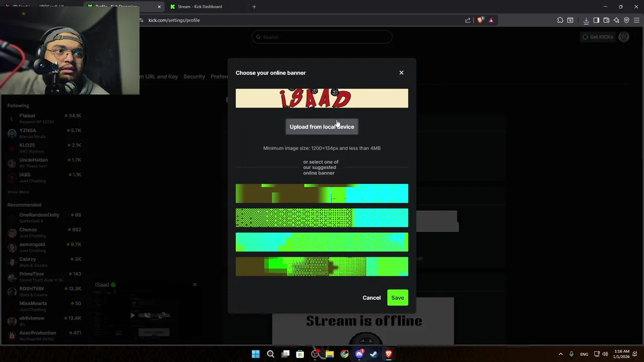Open asmongold channel in Recommended list
This screenshot has height=362, width=644.
pos(44,247)
